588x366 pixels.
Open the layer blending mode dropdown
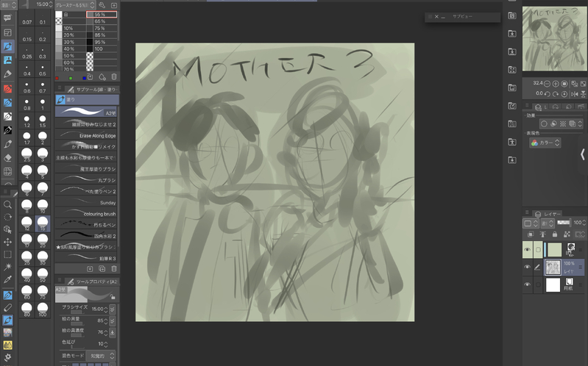click(547, 223)
